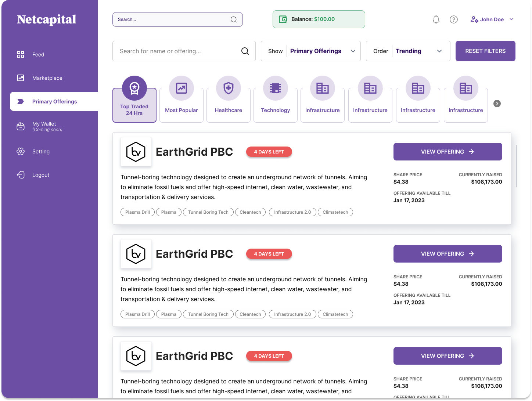Open notifications bell icon
Screen dimensions: 532x401
point(436,19)
